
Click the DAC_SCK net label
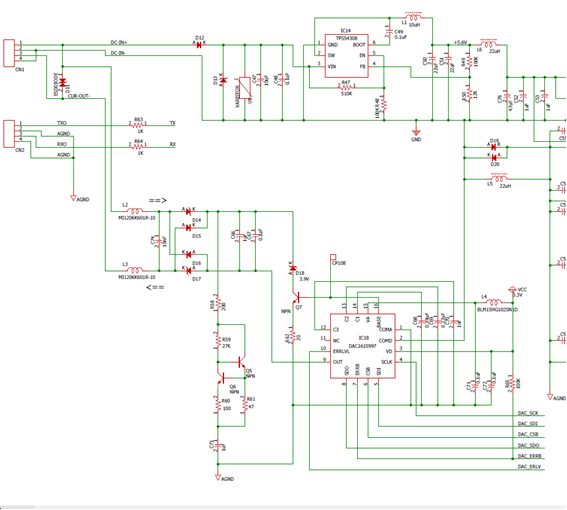(528, 413)
